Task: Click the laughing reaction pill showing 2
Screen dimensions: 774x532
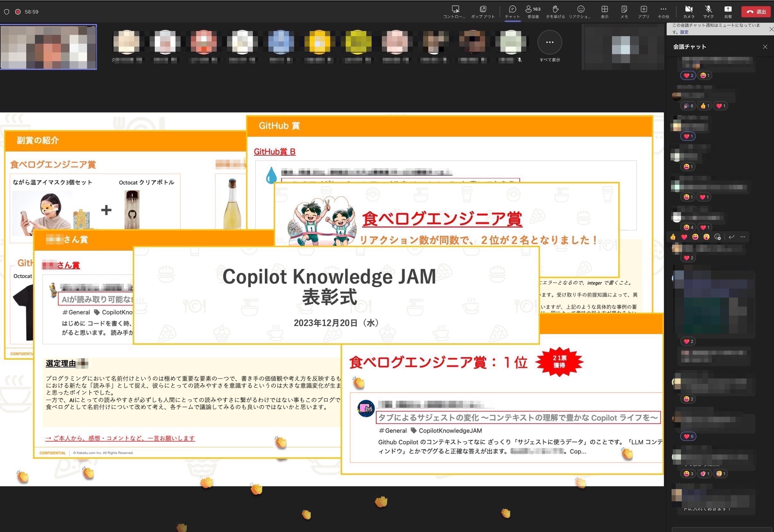Action: (688, 399)
